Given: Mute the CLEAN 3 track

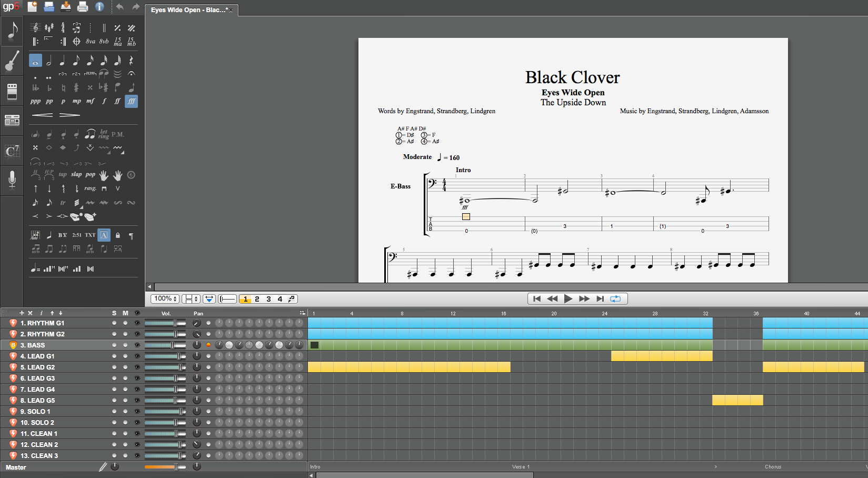Looking at the screenshot, I should [x=125, y=455].
